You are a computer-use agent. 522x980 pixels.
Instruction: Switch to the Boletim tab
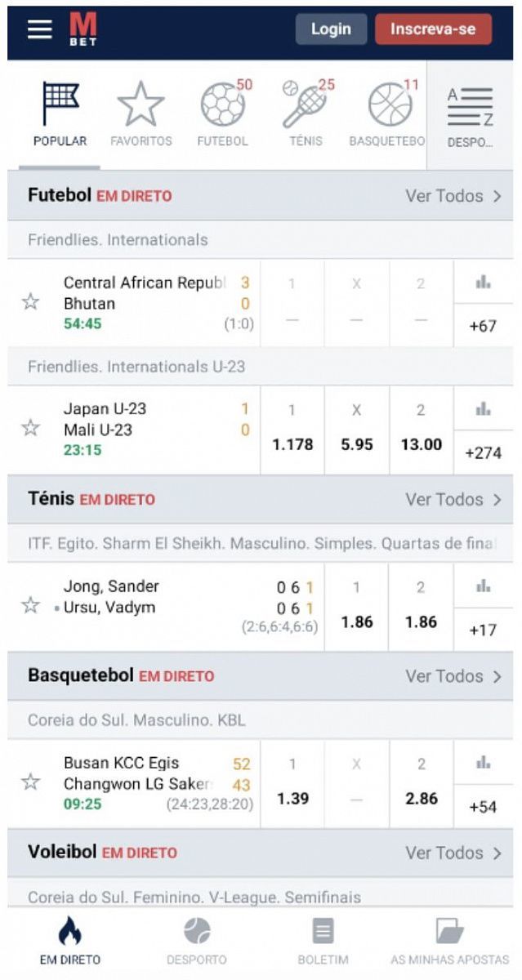click(323, 941)
